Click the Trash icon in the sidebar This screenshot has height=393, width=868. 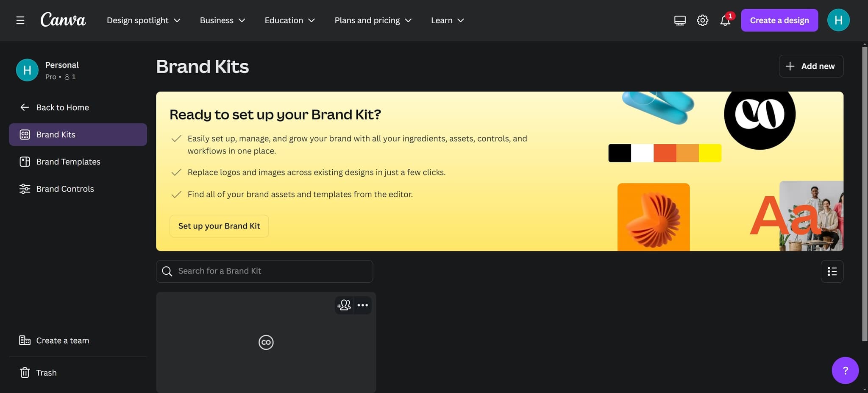pos(25,372)
